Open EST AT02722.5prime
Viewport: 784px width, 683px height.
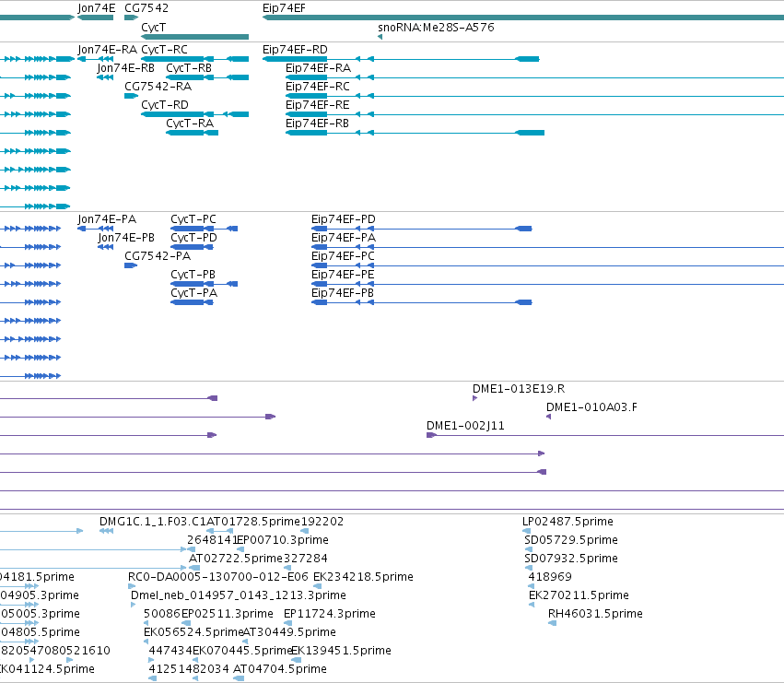236,559
